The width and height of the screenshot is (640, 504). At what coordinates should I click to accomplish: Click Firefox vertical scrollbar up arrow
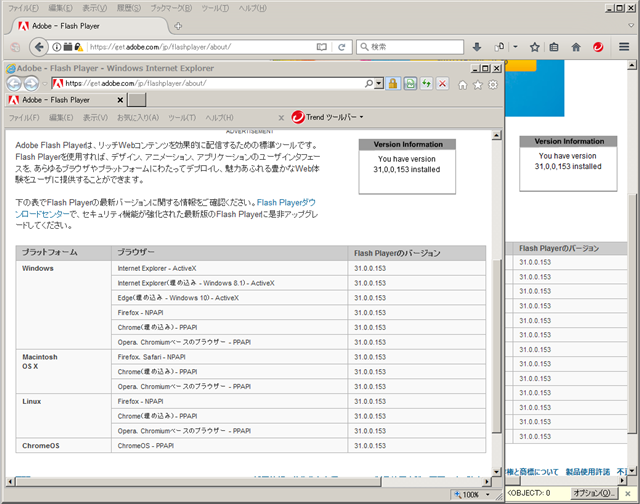click(x=632, y=65)
